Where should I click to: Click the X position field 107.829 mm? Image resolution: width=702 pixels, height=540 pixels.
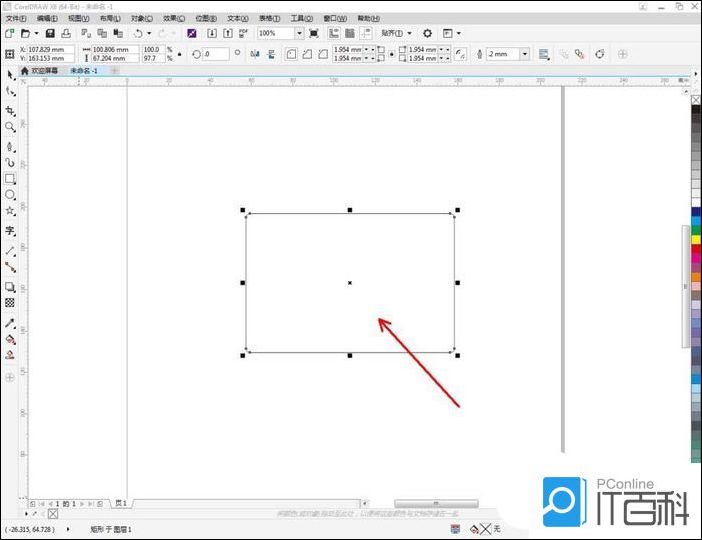click(50, 49)
